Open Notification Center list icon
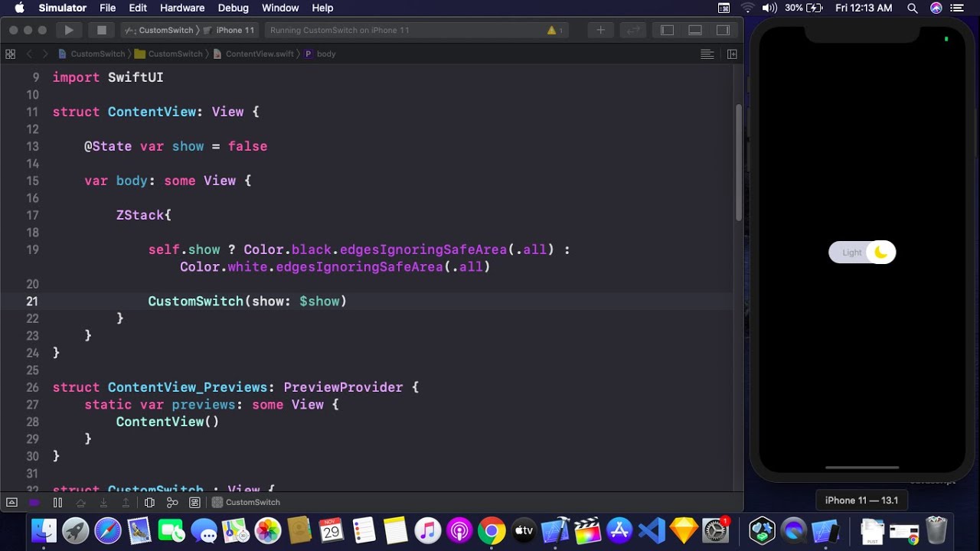Screen dimensions: 980x551 (958, 8)
